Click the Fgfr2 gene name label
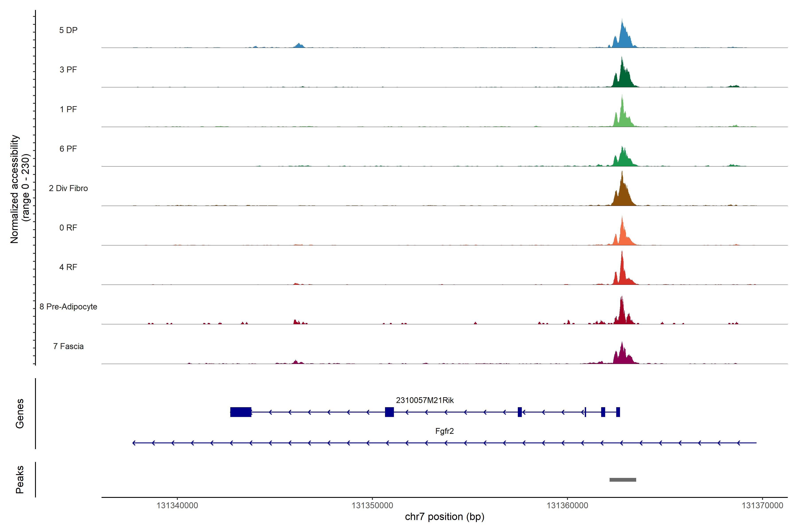This screenshot has width=798, height=532. 444,431
